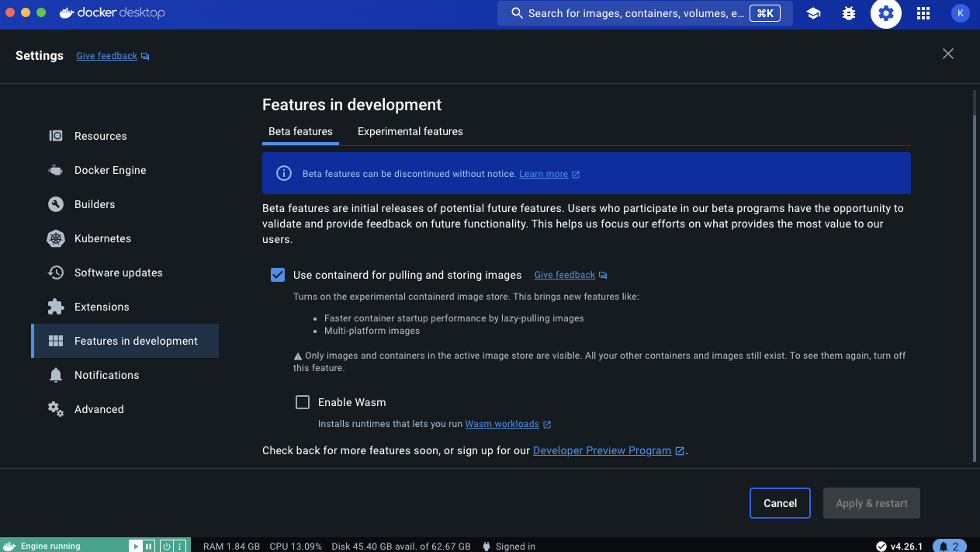Click the CPU 13.09% status text

pyautogui.click(x=296, y=546)
